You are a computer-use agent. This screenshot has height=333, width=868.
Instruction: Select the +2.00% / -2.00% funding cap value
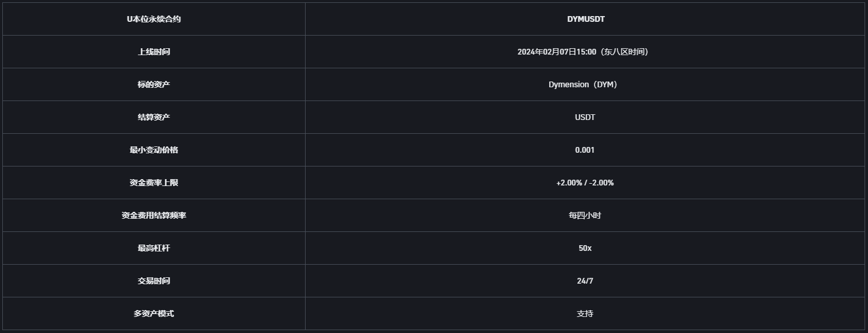[585, 183]
